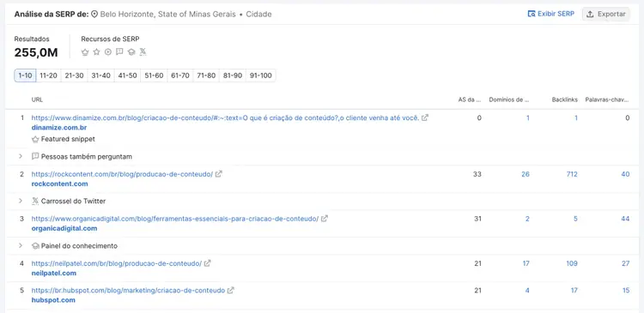644x313 pixels.
Task: Click hubspot keywords value 15
Action: (x=626, y=290)
